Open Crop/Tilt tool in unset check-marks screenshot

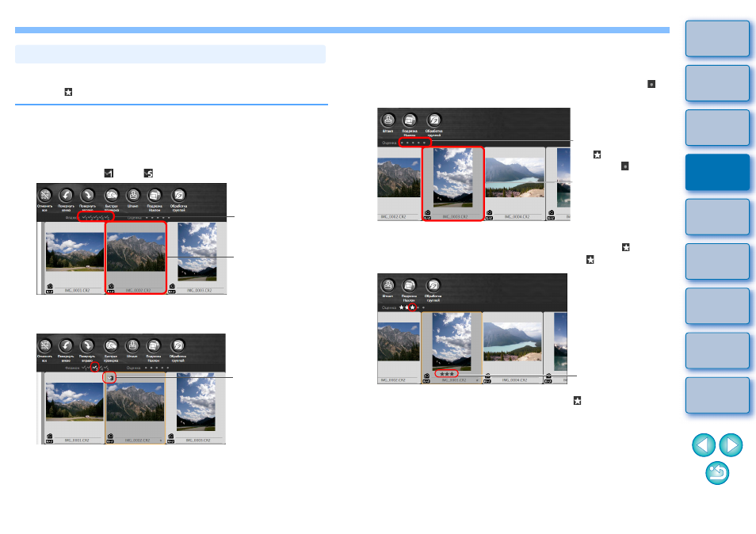[155, 196]
